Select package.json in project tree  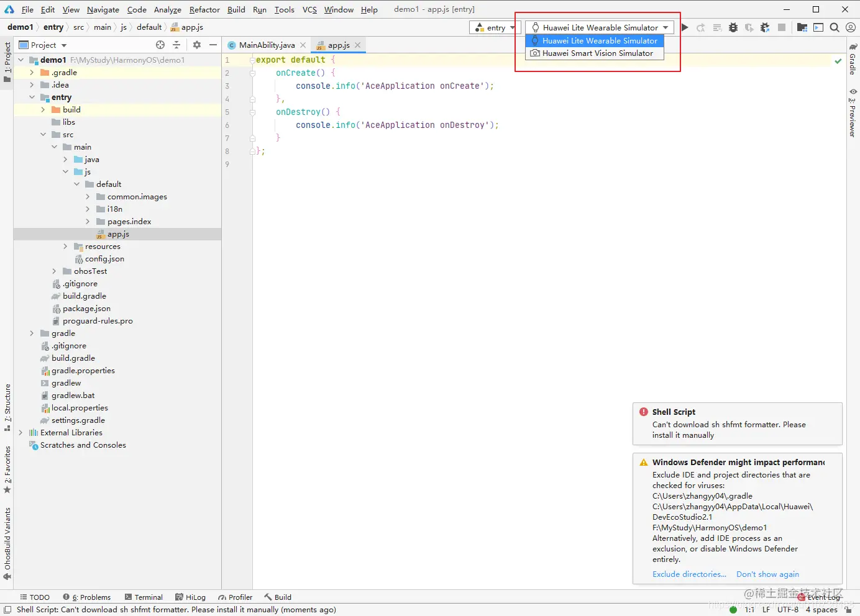tap(86, 309)
